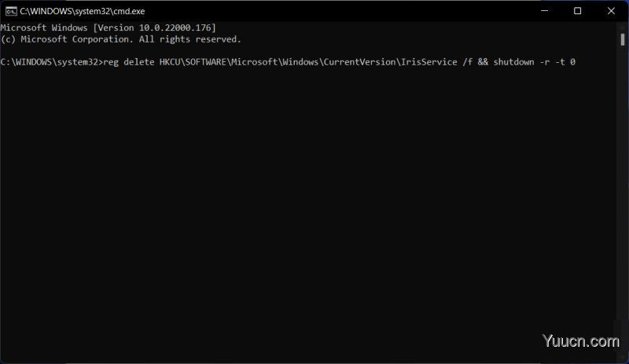Click IrisService in the registry path
629x364 pixels.
coord(429,62)
